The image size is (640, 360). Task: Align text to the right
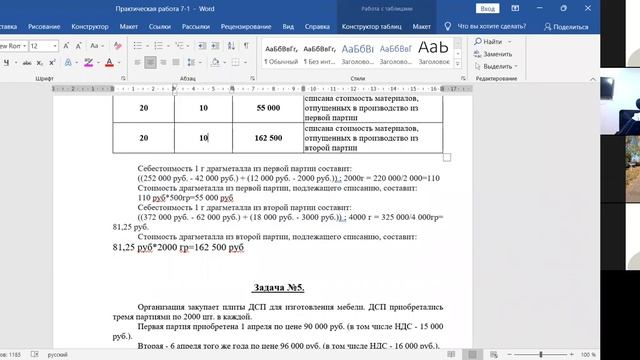pyautogui.click(x=163, y=62)
